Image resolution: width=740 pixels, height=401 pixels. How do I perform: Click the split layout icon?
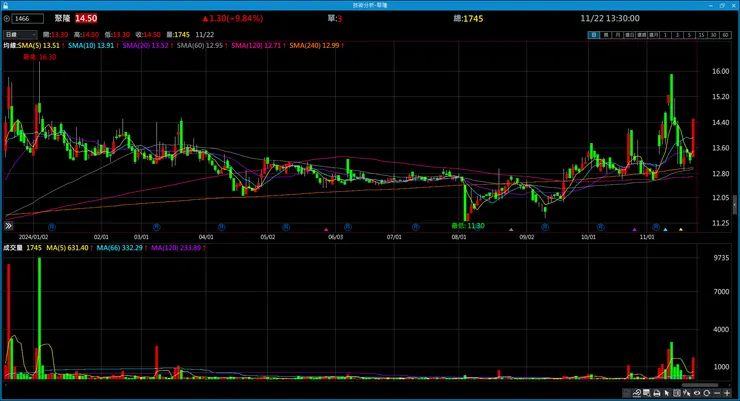(x=677, y=393)
